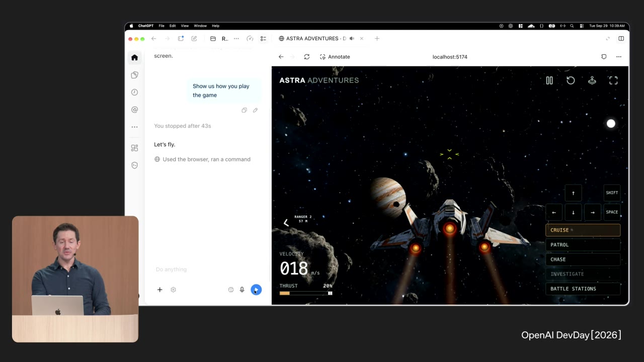Image resolution: width=644 pixels, height=362 pixels.
Task: Select PATROL flight mode
Action: coord(583,245)
